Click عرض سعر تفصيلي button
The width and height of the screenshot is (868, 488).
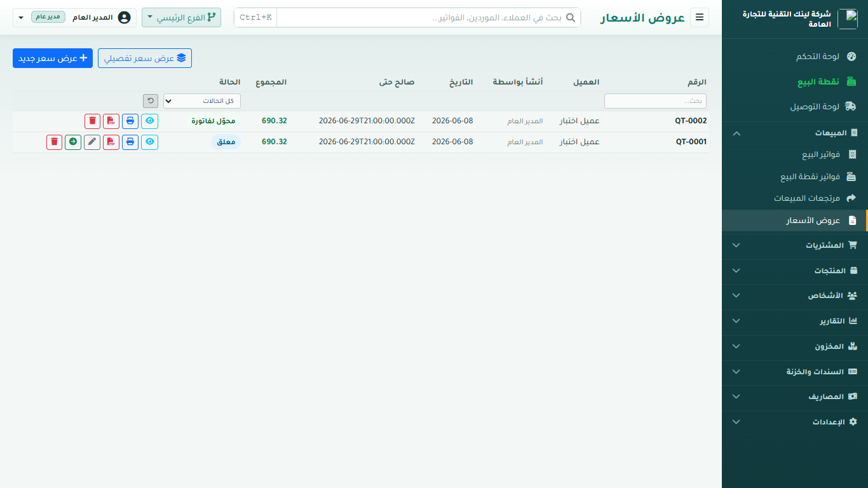[145, 58]
